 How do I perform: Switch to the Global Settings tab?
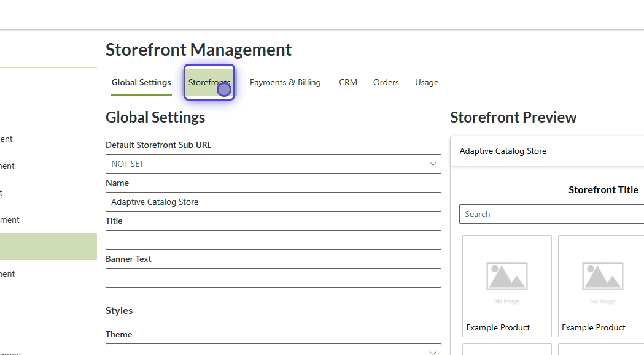click(141, 82)
